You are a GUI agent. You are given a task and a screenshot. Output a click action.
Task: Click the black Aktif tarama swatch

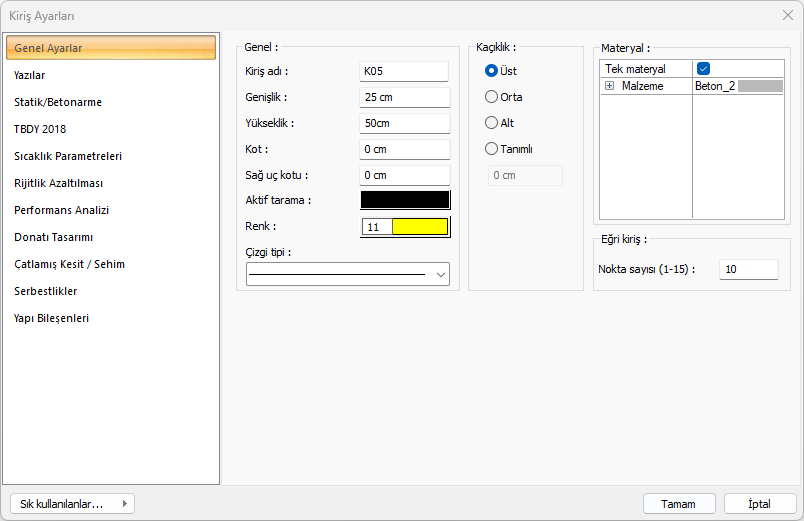click(405, 200)
